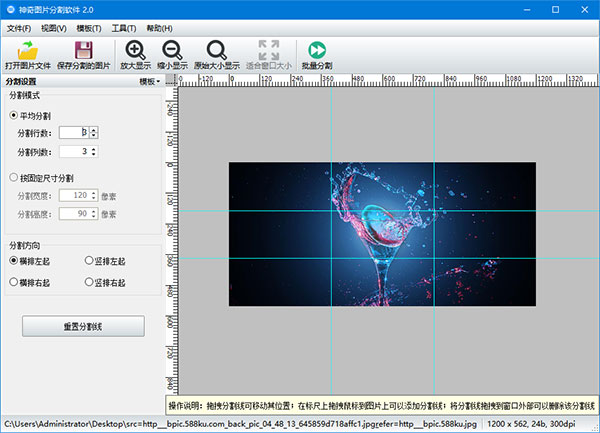The width and height of the screenshot is (600, 433).
Task: Increase the 分割行数 spinner value
Action: pos(94,129)
